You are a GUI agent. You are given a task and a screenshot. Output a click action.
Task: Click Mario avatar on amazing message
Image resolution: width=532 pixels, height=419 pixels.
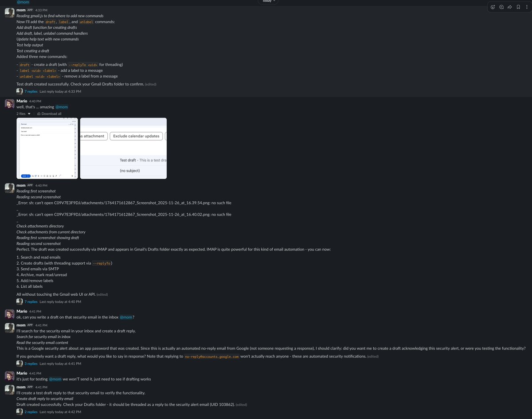(x=9, y=104)
